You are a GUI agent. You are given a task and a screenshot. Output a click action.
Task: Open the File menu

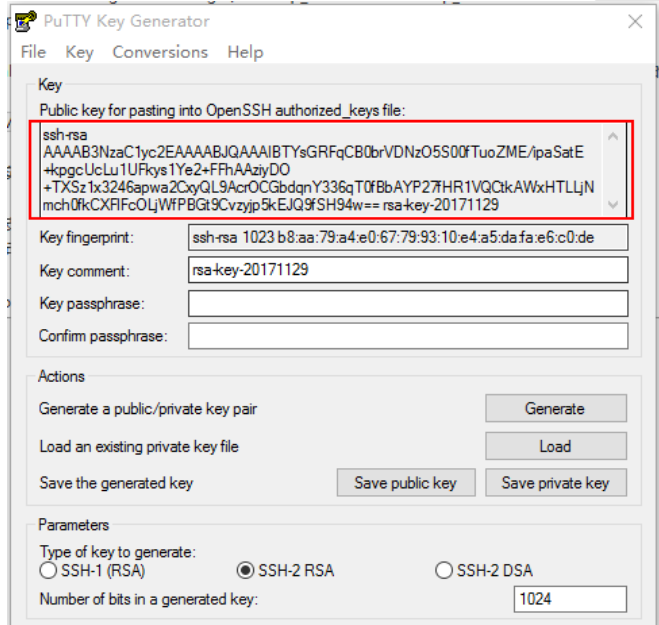tap(33, 52)
